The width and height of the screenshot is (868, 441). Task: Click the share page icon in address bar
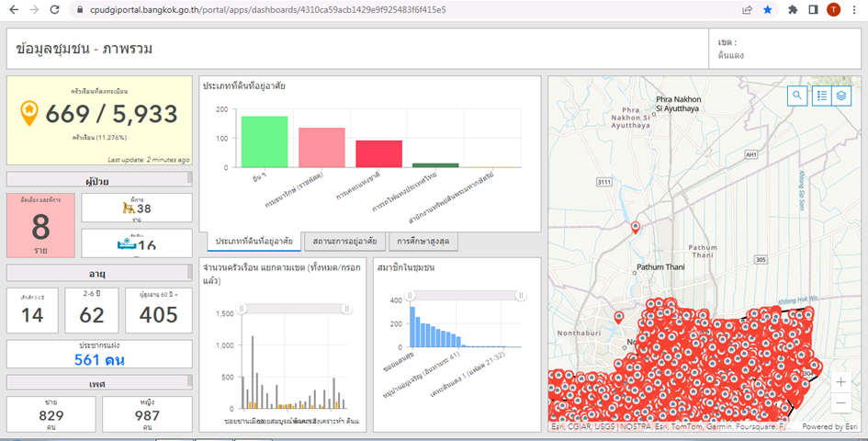pos(749,9)
